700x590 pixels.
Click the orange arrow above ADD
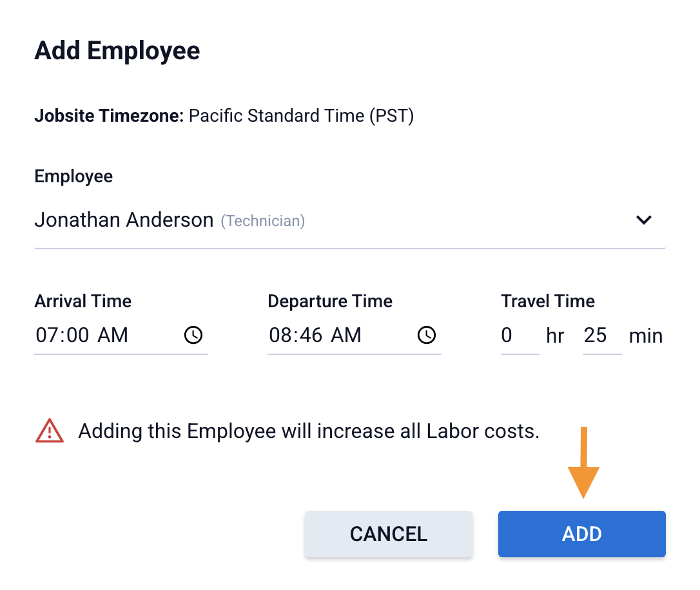(x=583, y=462)
